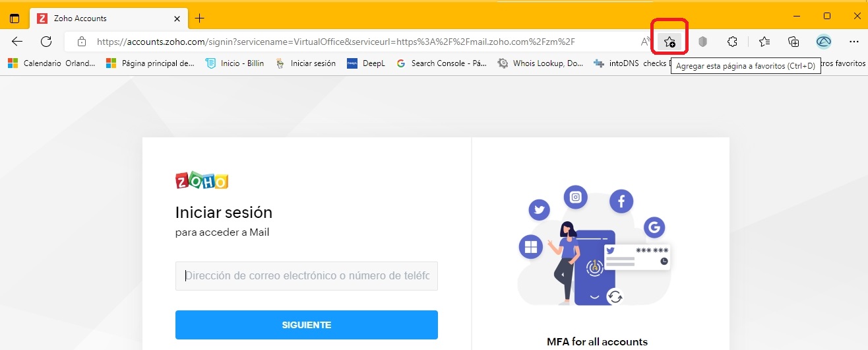Minimize the browser window
Image resolution: width=868 pixels, height=350 pixels.
[797, 16]
